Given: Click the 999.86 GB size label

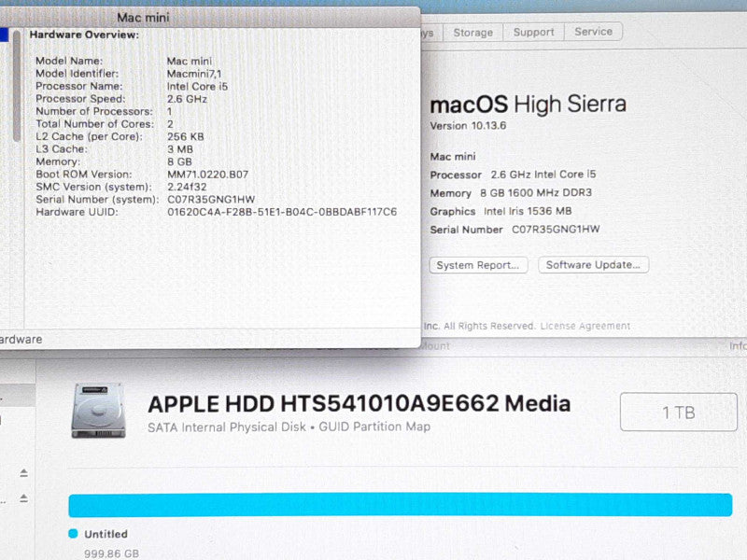Looking at the screenshot, I should [x=111, y=553].
